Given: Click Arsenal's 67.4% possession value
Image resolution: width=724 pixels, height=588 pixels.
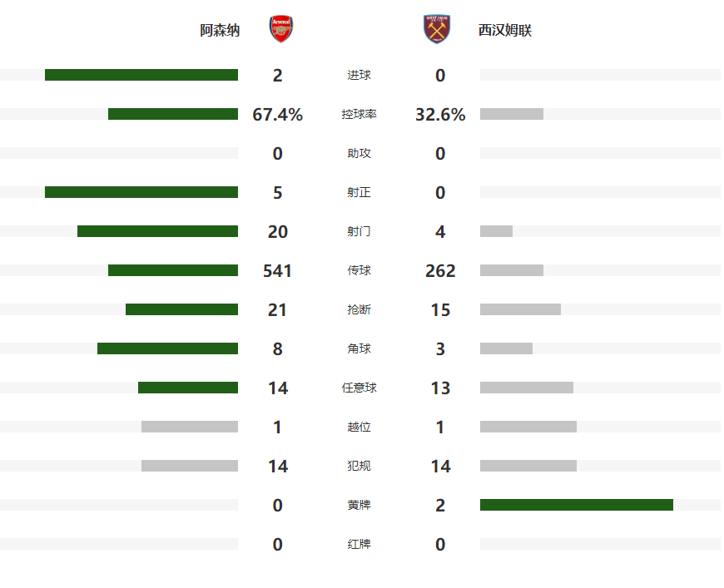Looking at the screenshot, I should coord(277,115).
